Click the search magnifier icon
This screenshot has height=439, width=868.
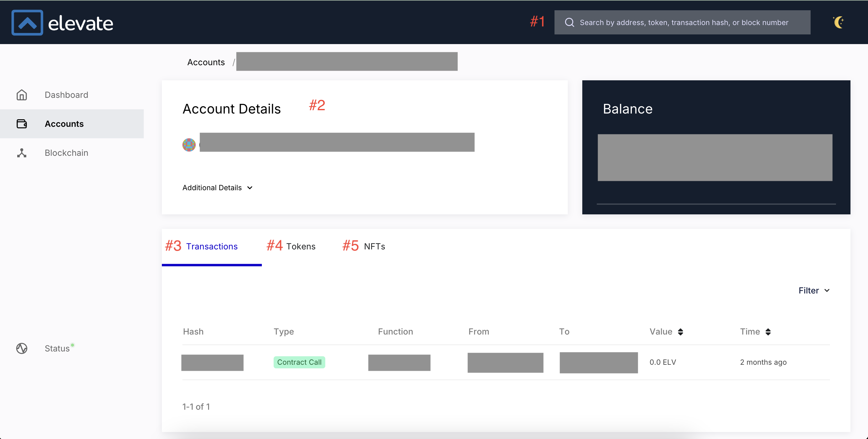click(570, 23)
